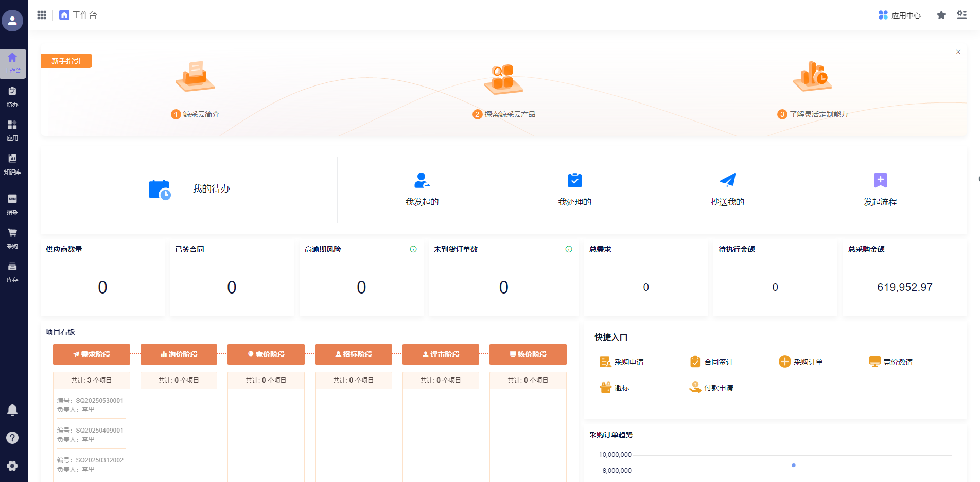The width and height of the screenshot is (980, 482).
Task: Open the 发起流程 icon
Action: [880, 180]
